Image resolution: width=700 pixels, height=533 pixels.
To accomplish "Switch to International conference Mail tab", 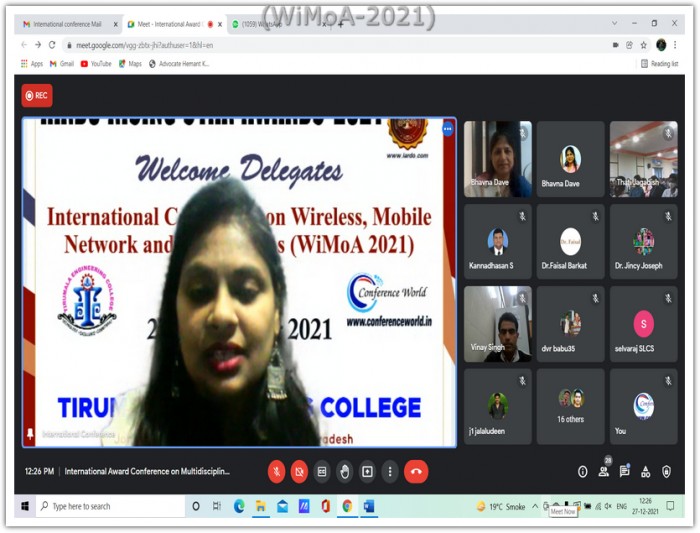I will pyautogui.click(x=66, y=24).
